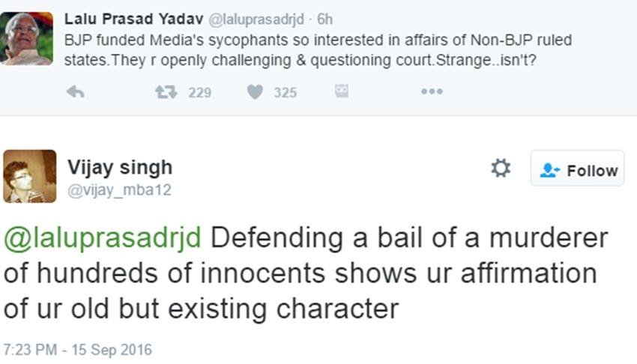
Task: View the 325 likes count
Action: click(x=285, y=93)
